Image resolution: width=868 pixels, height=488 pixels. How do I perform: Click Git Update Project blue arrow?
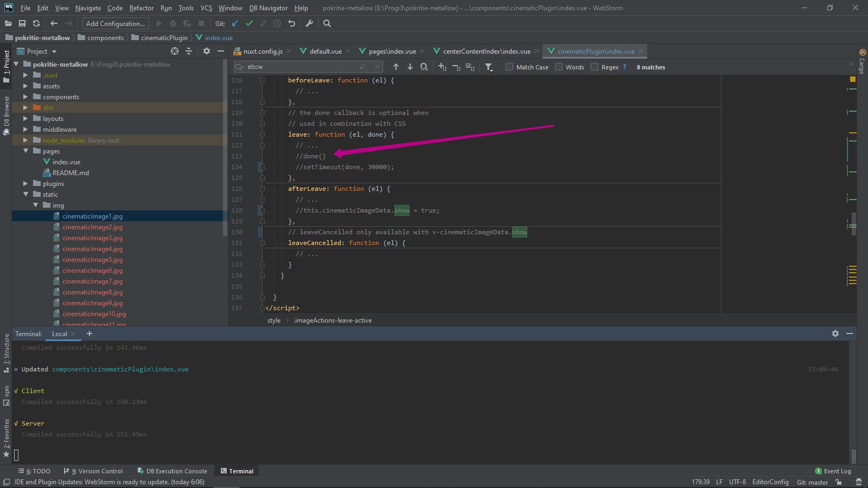point(235,23)
